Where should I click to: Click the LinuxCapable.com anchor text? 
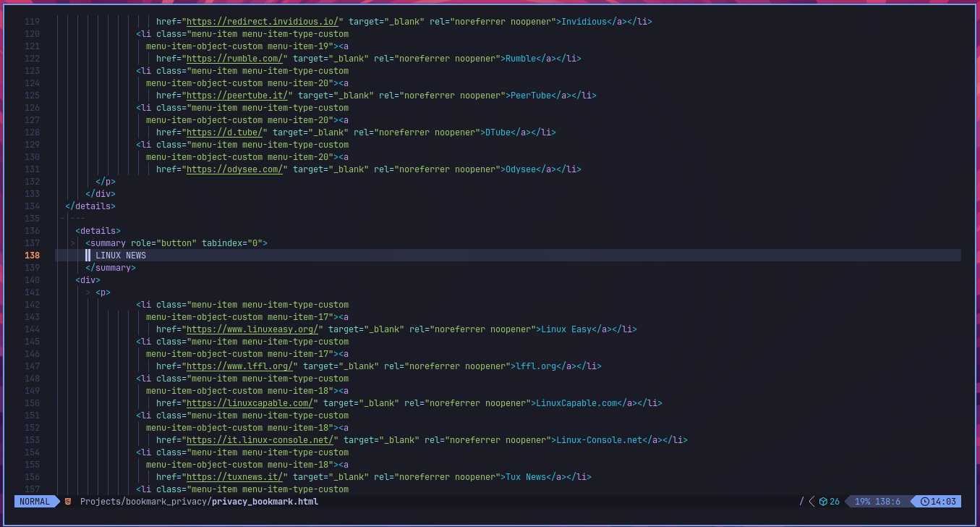click(576, 403)
